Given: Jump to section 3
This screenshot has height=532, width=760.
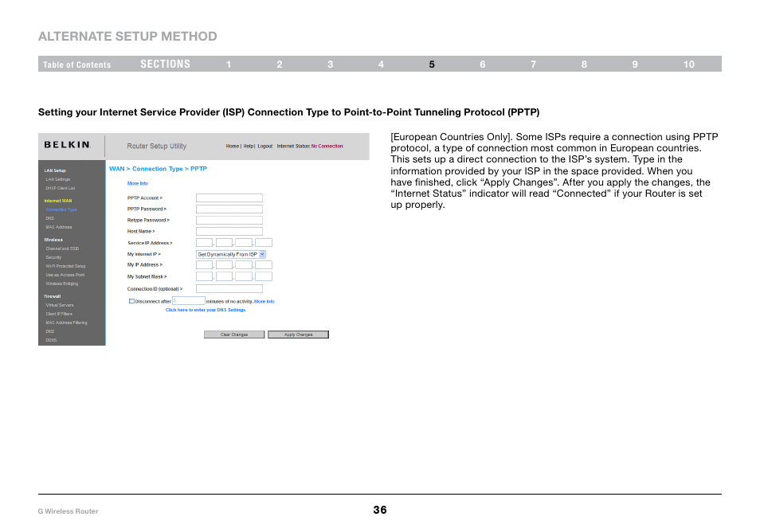Looking at the screenshot, I should (330, 65).
